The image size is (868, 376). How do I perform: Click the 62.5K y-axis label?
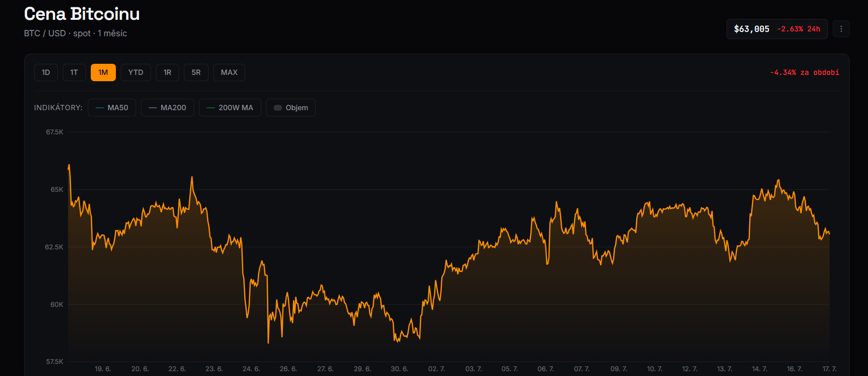(54, 247)
